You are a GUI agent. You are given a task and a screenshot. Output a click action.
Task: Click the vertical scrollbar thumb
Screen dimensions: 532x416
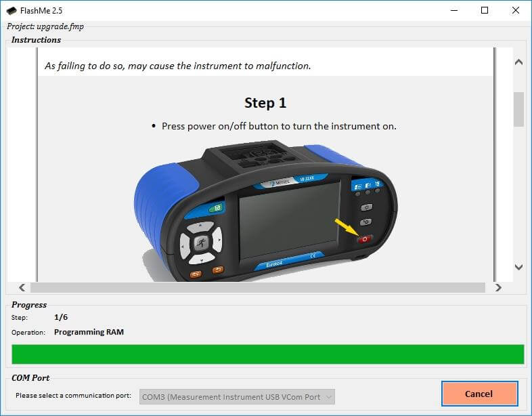518,109
